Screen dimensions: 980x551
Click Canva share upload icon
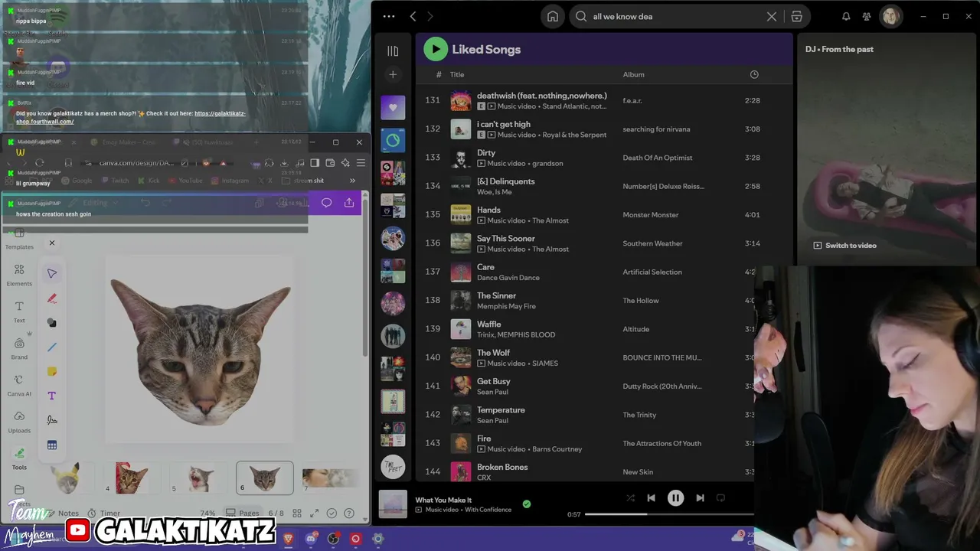coord(349,203)
